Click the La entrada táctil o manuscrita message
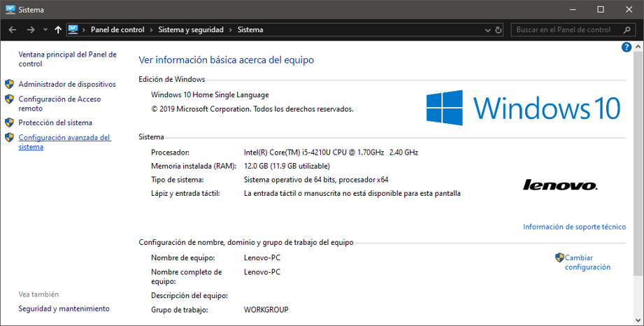The height and width of the screenshot is (326, 644). [x=352, y=194]
